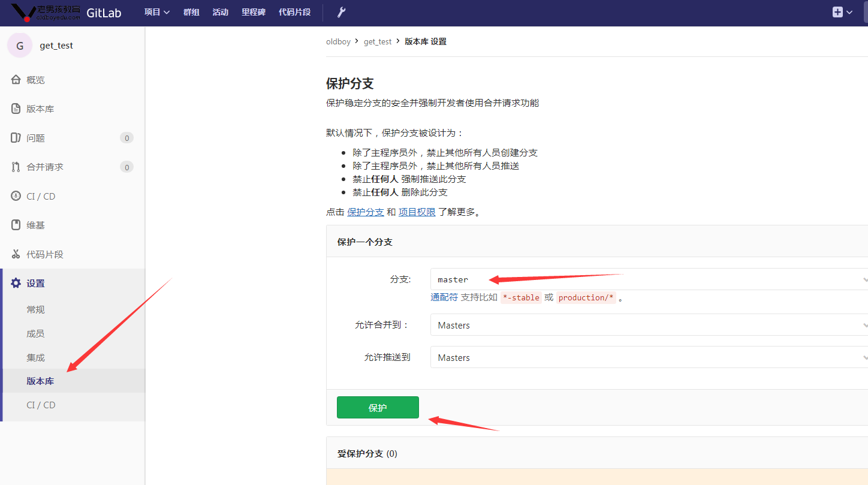Viewport: 868px width, 485px height.
Task: Click the get_test project name in sidebar
Action: [56, 46]
